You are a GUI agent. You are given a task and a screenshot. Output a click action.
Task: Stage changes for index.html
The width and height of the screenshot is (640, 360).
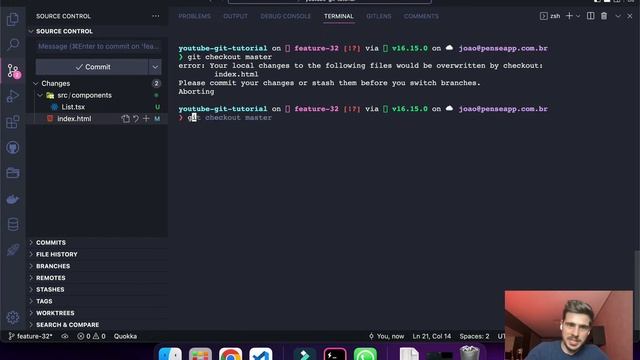pyautogui.click(x=146, y=119)
